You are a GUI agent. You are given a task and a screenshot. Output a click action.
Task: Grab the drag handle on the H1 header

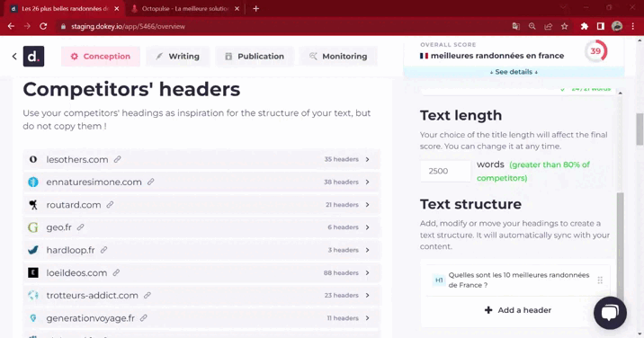600,280
